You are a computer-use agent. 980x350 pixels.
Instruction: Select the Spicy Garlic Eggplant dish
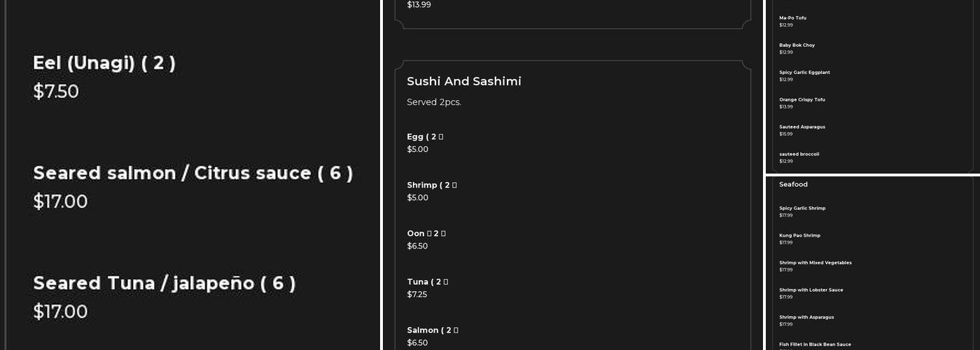804,73
